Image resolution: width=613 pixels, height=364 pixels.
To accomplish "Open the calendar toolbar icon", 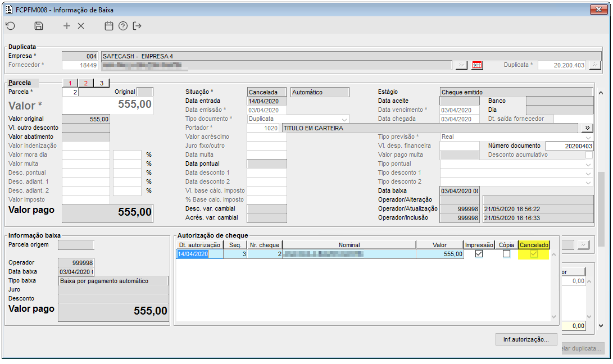I will (109, 26).
